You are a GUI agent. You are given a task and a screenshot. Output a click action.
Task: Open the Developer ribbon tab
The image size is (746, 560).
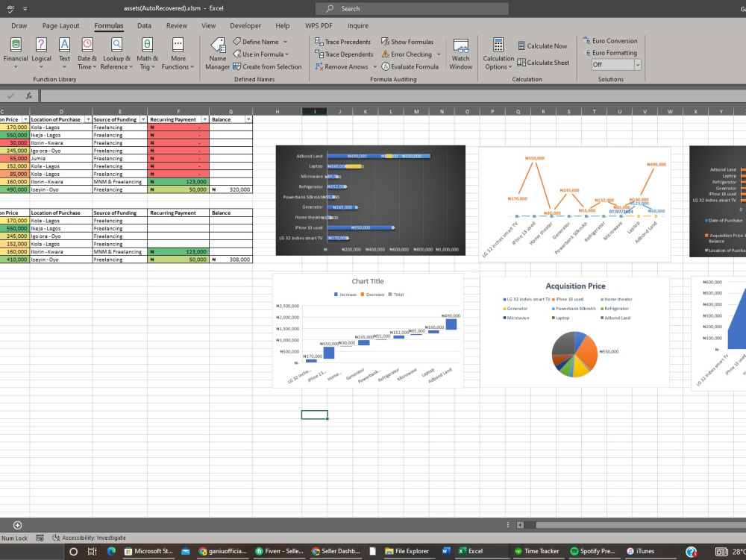pyautogui.click(x=245, y=25)
